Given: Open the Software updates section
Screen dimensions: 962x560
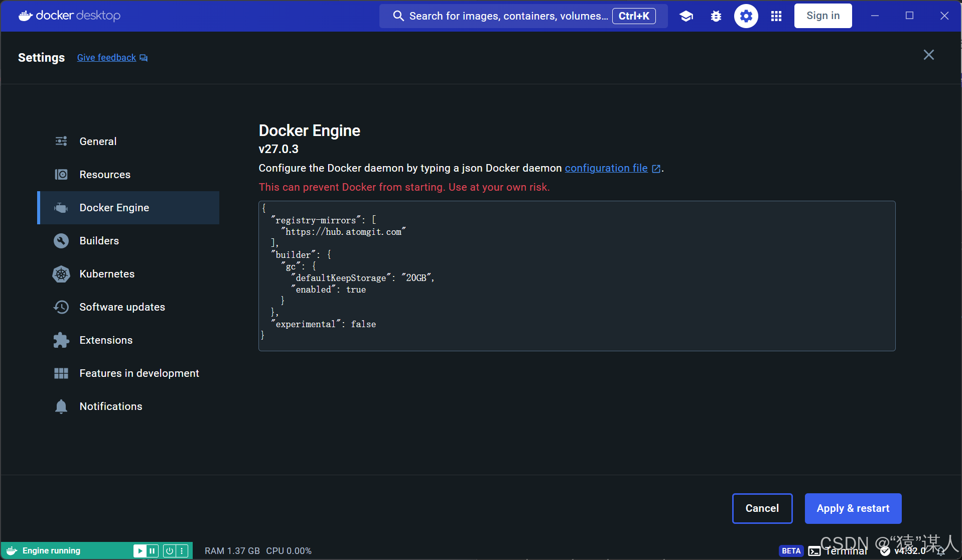Looking at the screenshot, I should point(128,307).
